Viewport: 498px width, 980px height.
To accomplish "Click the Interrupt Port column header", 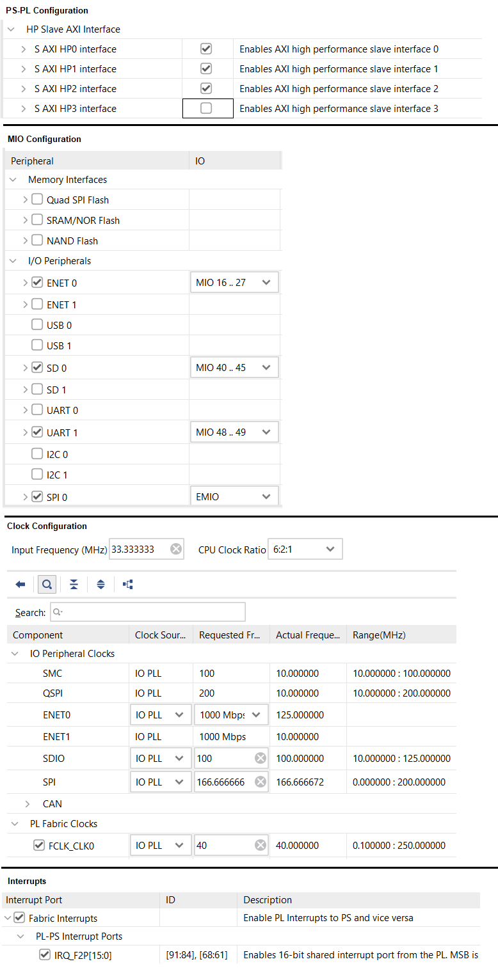I will [x=33, y=900].
